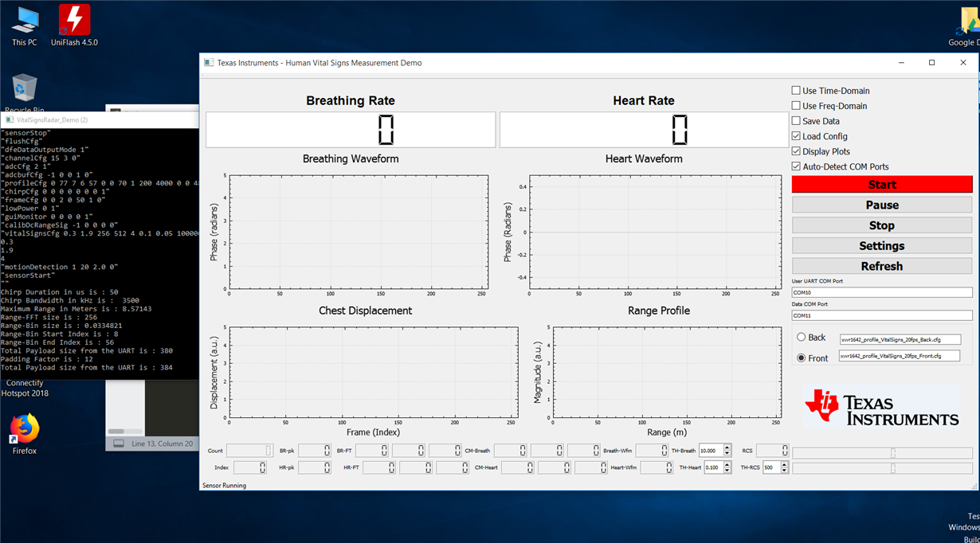
Task: Click the TH-Breath value field
Action: tap(711, 451)
